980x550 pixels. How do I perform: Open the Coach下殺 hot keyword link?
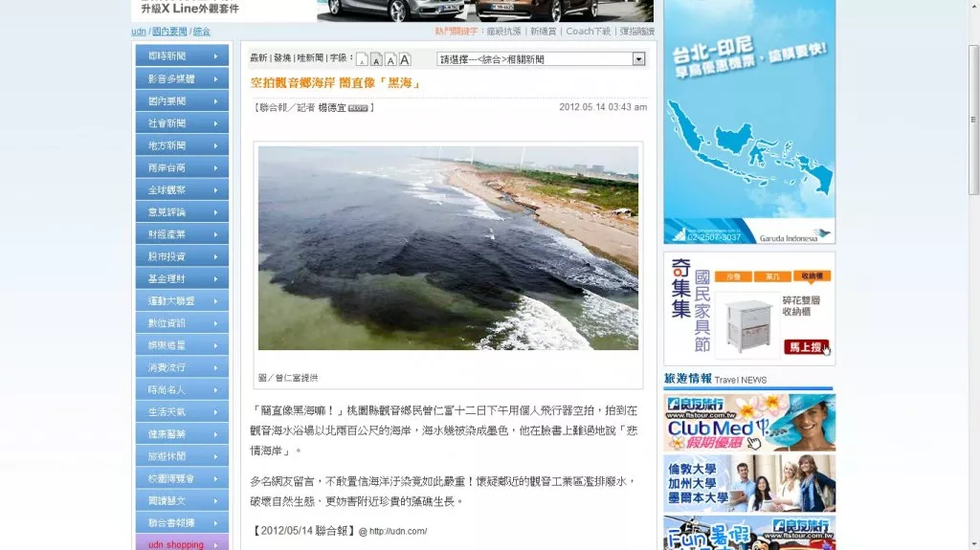(x=588, y=32)
